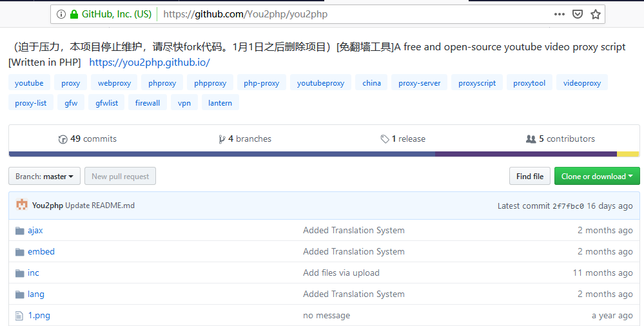The image size is (644, 326).
Task: Select the china topic tag
Action: coord(372,83)
